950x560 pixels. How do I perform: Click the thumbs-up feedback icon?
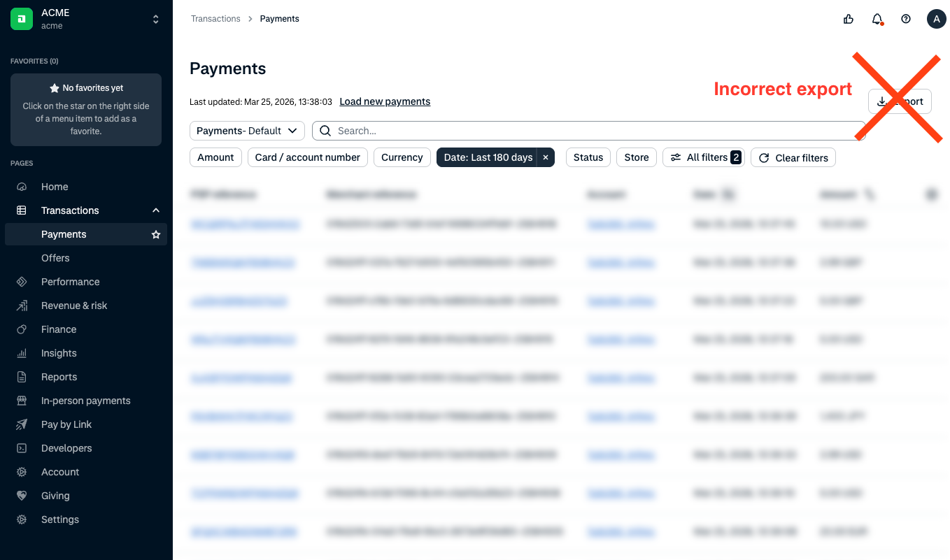pyautogui.click(x=848, y=19)
